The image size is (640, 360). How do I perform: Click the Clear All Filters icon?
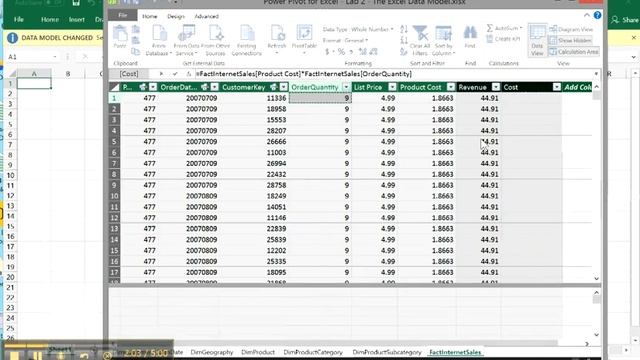pos(420,33)
